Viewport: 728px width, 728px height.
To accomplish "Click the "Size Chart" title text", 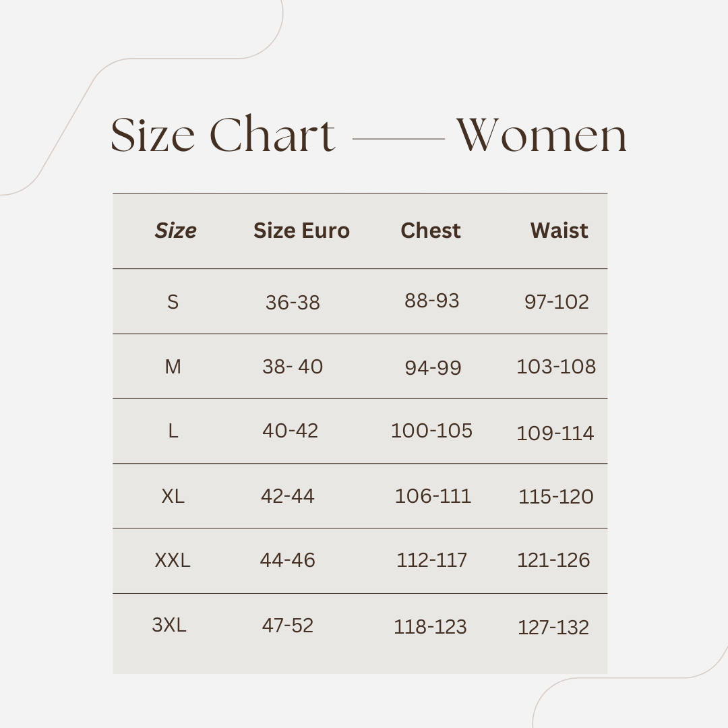I will (222, 135).
